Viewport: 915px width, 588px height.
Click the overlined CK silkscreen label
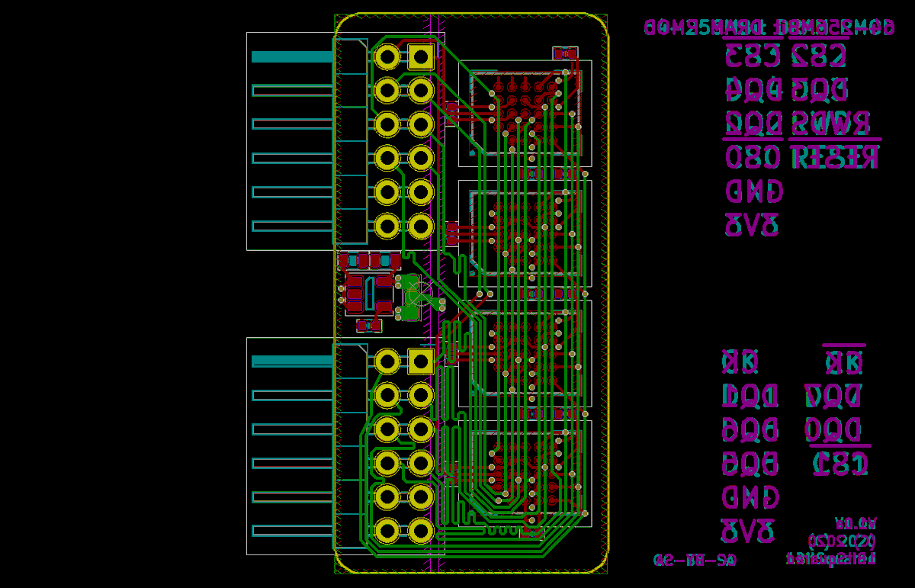[845, 361]
